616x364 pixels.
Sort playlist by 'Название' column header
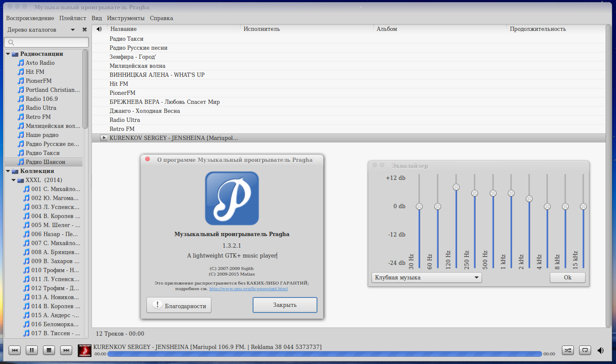coord(174,29)
